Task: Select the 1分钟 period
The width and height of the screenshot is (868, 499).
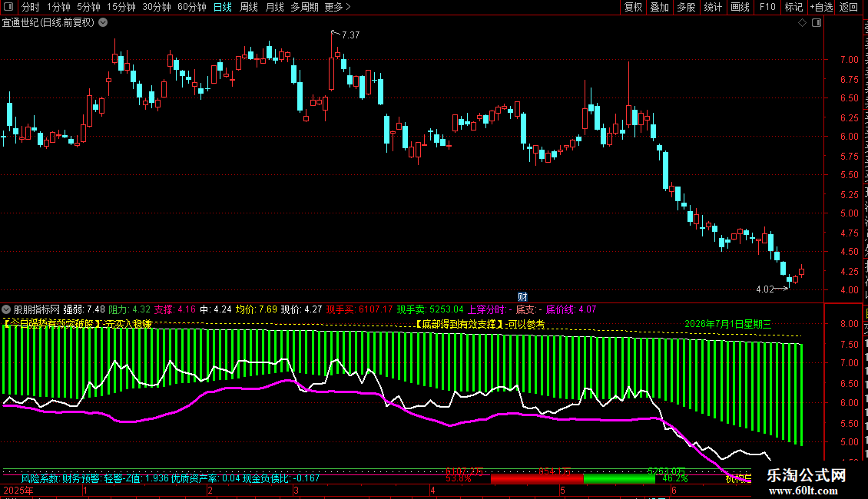Action: point(58,7)
